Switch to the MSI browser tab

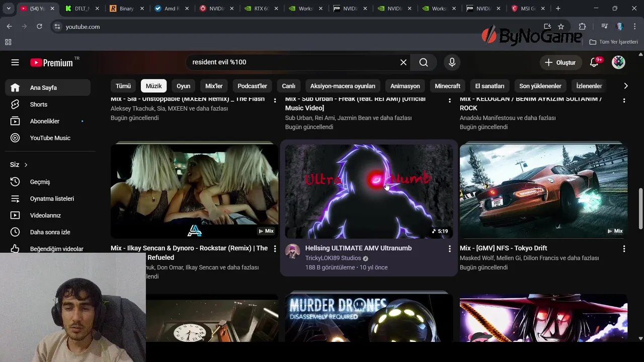528,9
